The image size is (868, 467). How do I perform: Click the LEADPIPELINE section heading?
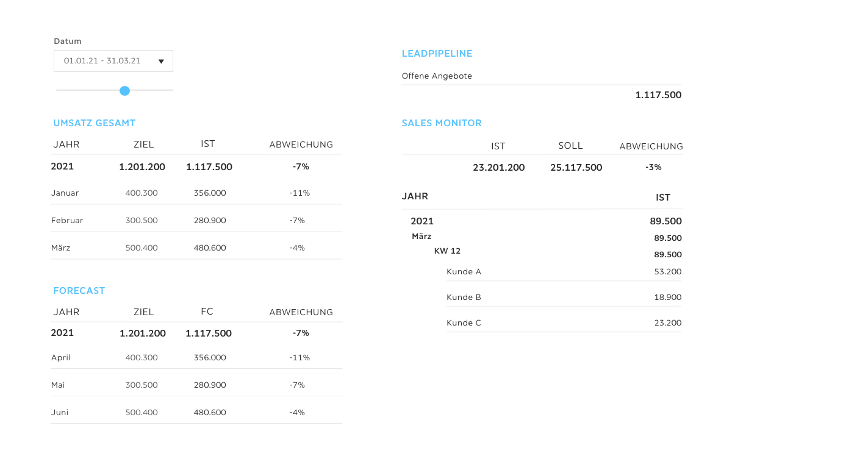[437, 54]
